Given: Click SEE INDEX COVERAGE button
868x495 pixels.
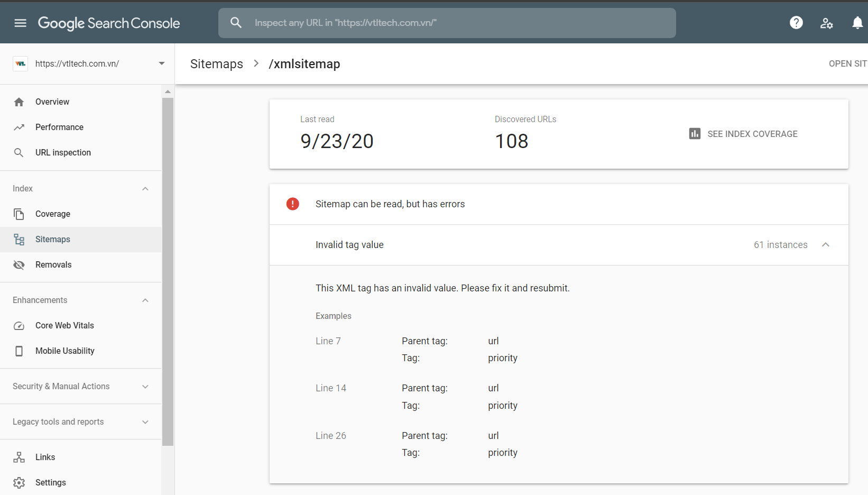Looking at the screenshot, I should tap(743, 134).
